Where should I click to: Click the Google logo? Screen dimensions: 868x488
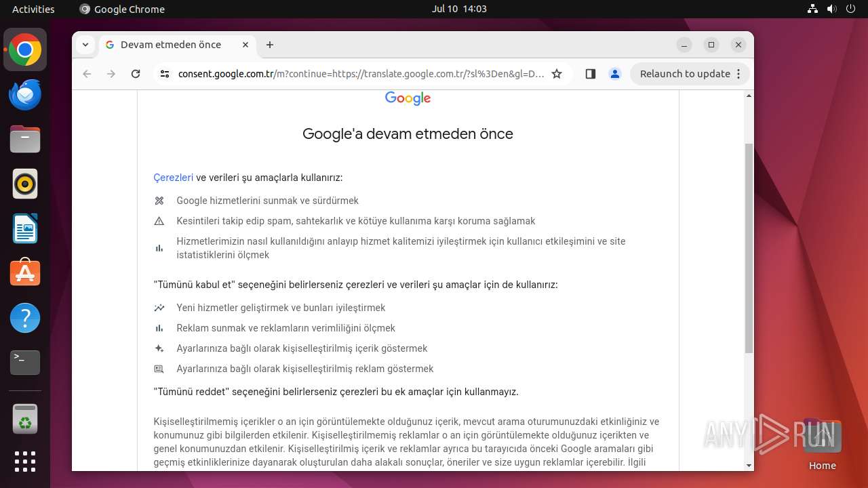coord(408,98)
